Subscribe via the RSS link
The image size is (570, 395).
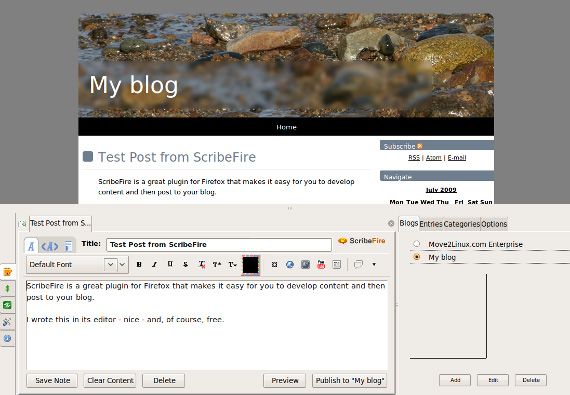click(x=414, y=158)
